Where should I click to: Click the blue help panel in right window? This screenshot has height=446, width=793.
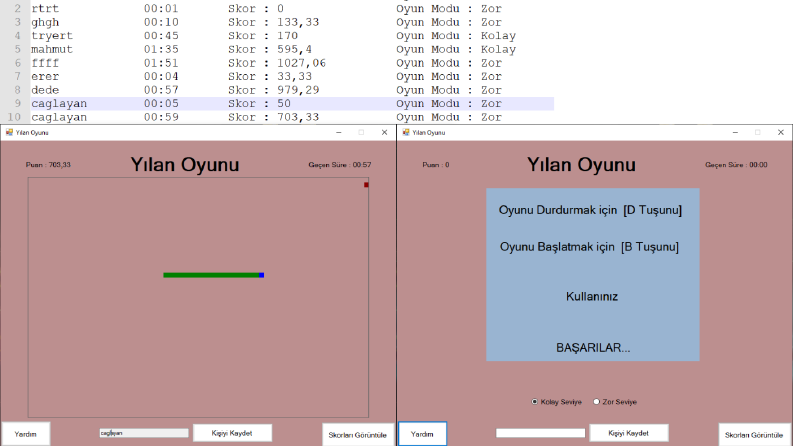(593, 275)
